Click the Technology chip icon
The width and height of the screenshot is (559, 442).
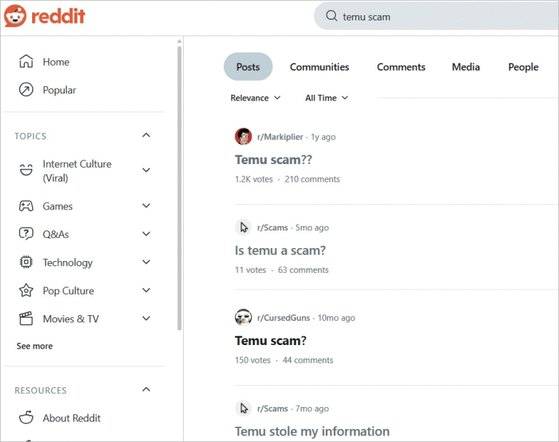[x=26, y=262]
